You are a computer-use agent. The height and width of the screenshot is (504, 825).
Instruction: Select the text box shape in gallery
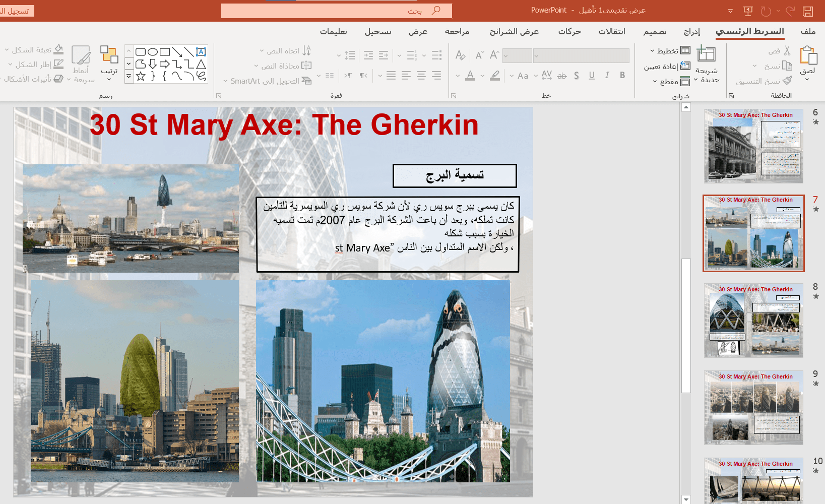click(x=201, y=51)
